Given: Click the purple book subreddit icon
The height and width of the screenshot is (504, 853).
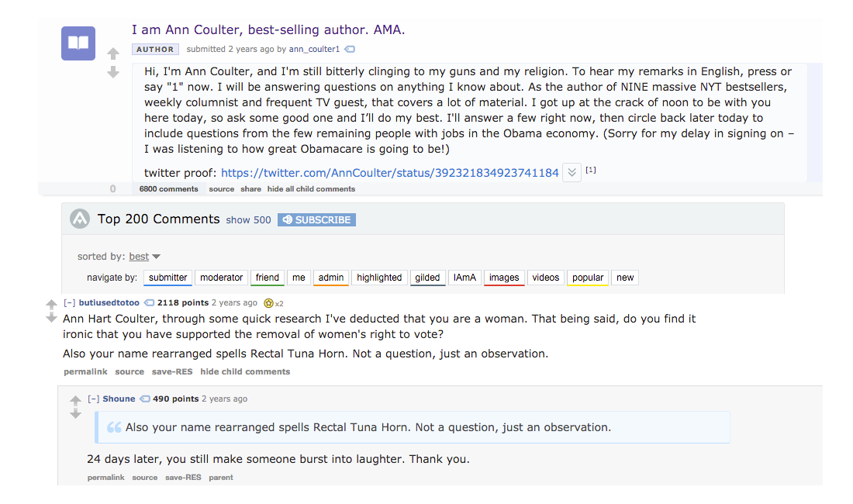Looking at the screenshot, I should (78, 43).
